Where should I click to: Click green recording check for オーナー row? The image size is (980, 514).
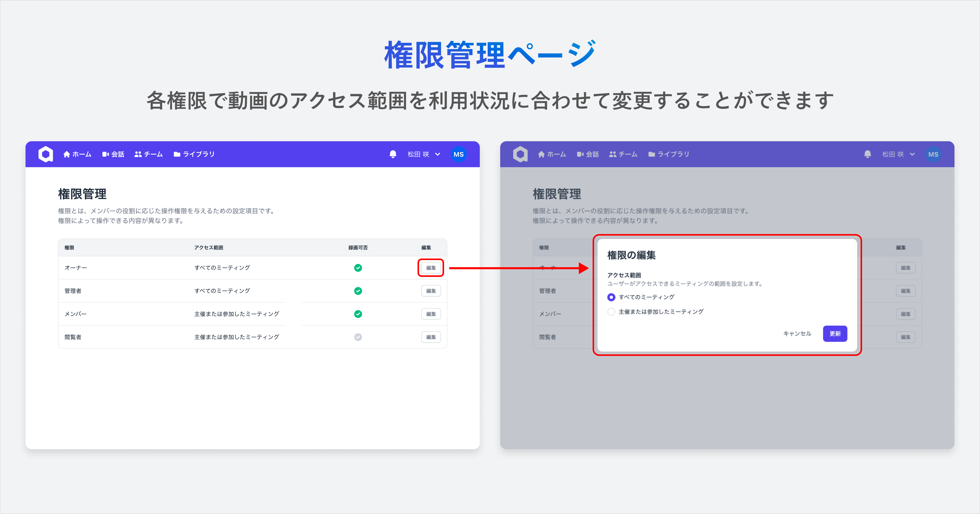pyautogui.click(x=358, y=268)
